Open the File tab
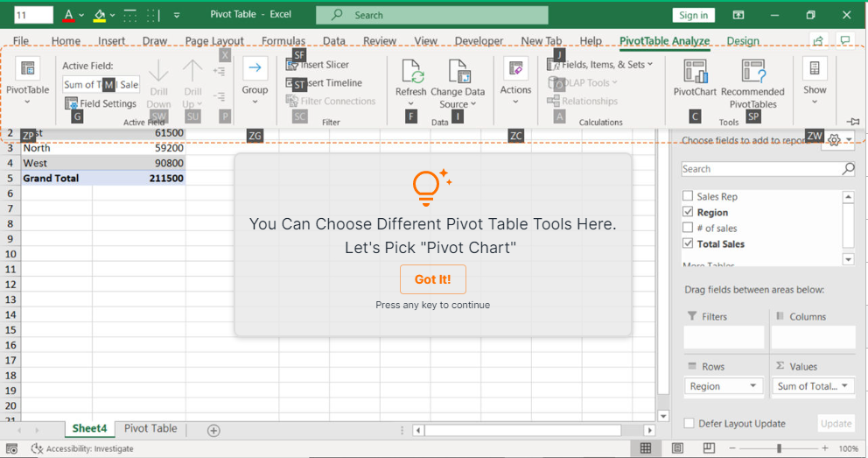The height and width of the screenshot is (458, 868). pyautogui.click(x=21, y=40)
